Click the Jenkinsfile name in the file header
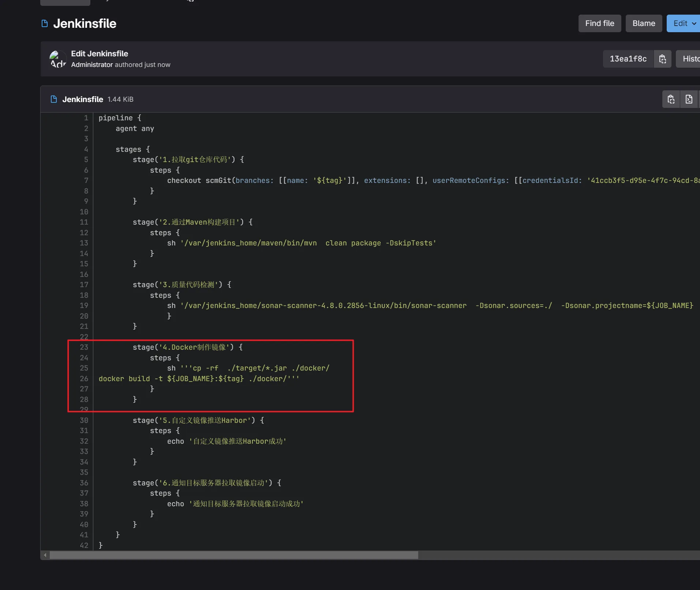This screenshot has width=700, height=590. 83,99
